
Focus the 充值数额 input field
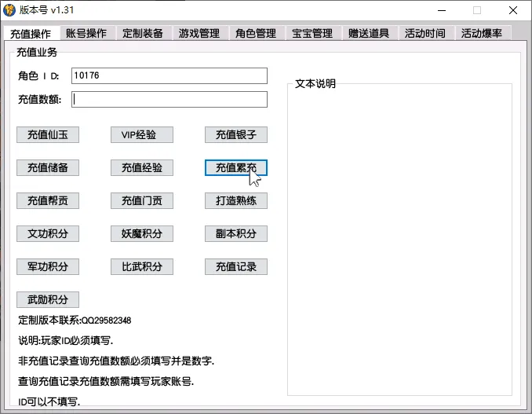169,100
